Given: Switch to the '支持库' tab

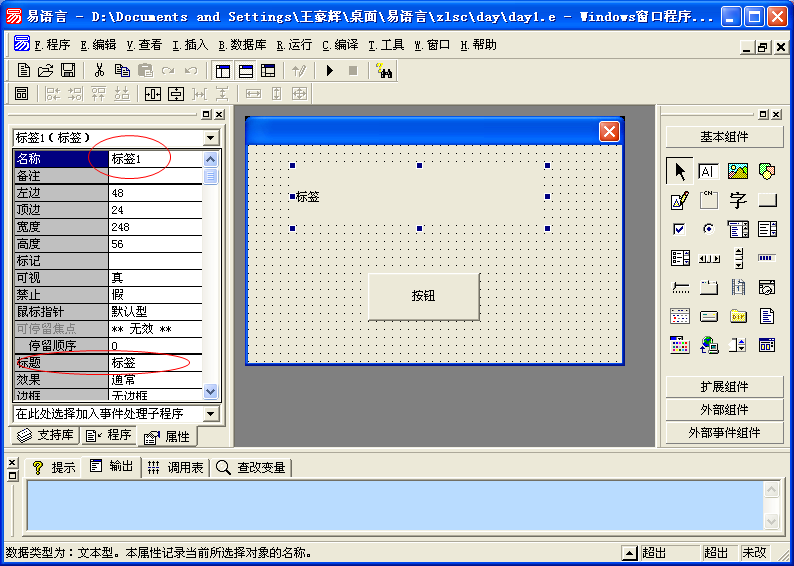Looking at the screenshot, I should [45, 436].
